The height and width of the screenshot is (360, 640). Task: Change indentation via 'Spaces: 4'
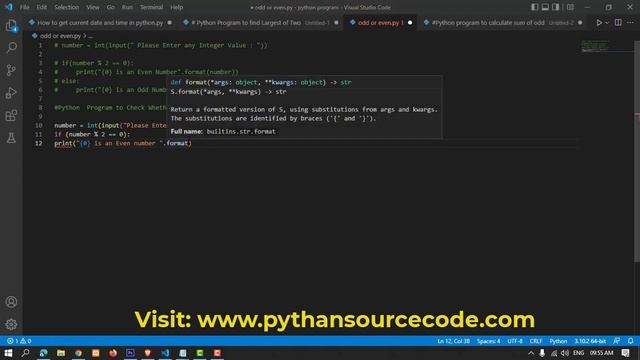click(x=488, y=341)
